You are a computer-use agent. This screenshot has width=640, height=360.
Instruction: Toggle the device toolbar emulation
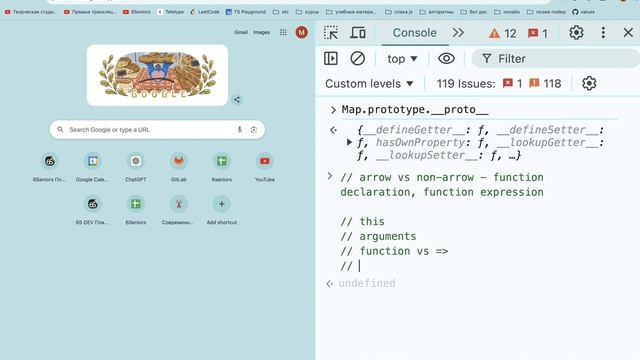358,33
